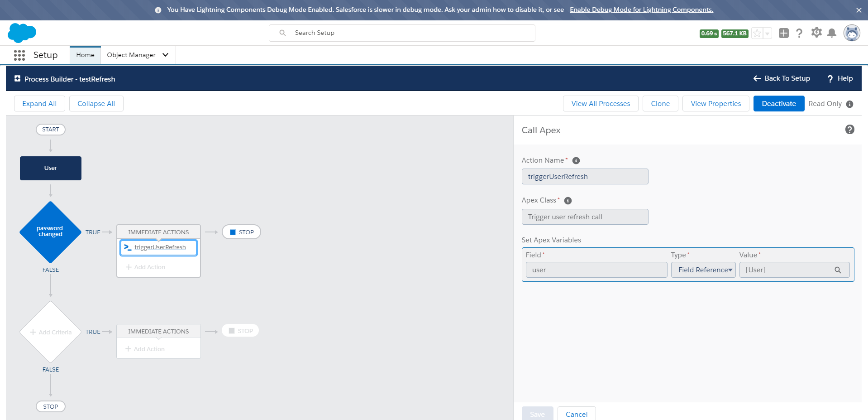Open Call Apex panel help icon
Viewport: 868px width, 420px height.
click(849, 130)
